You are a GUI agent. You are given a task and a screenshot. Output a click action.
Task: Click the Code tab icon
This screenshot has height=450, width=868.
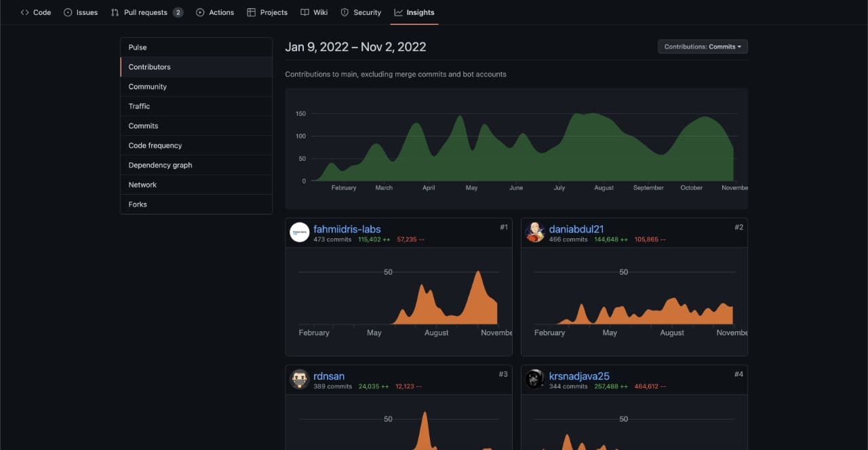point(24,12)
